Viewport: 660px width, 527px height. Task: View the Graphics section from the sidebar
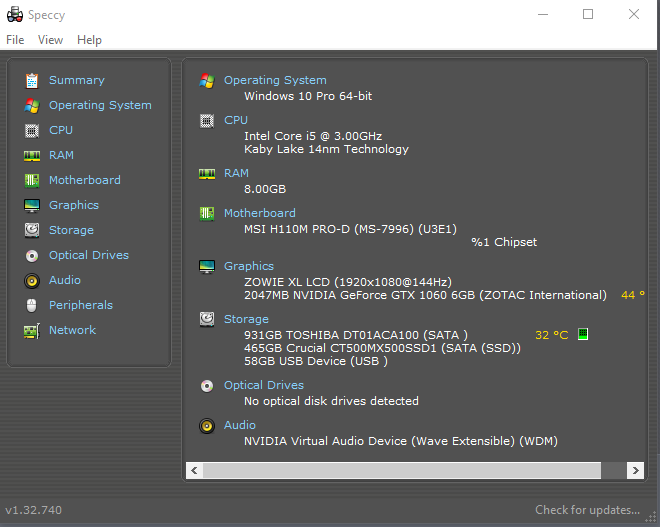[x=74, y=205]
